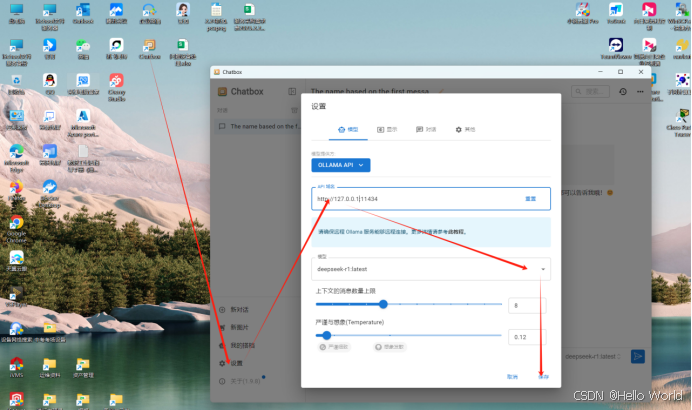Open 关于(1.9.8) in the Chatbox sidebar
The height and width of the screenshot is (410, 692).
pos(240,381)
